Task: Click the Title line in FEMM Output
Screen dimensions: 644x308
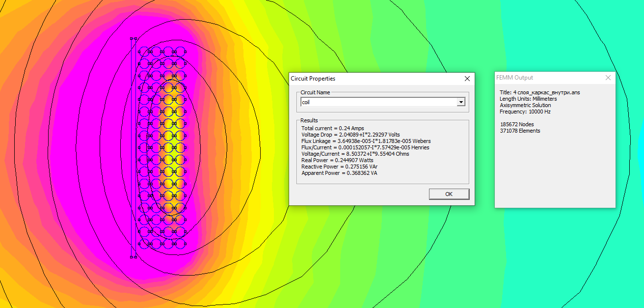Action: click(x=539, y=92)
